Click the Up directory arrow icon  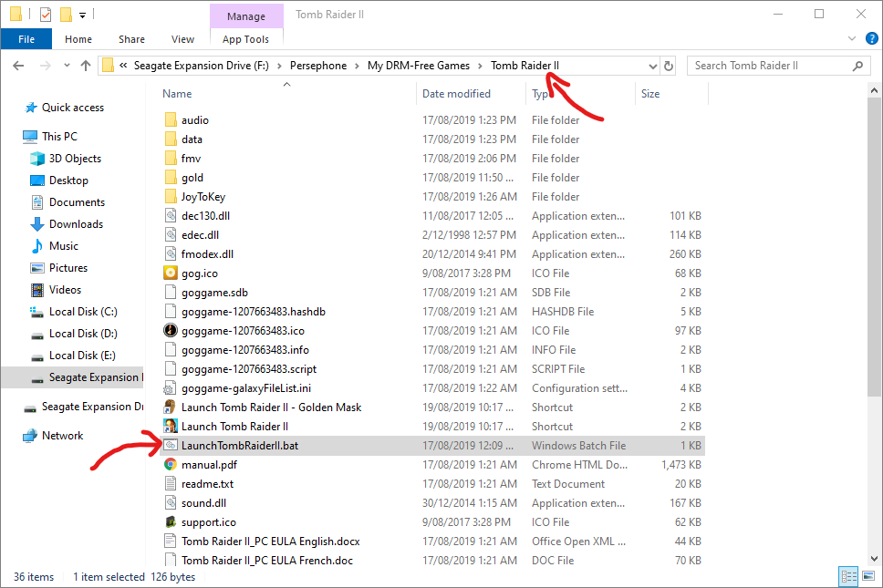click(86, 66)
